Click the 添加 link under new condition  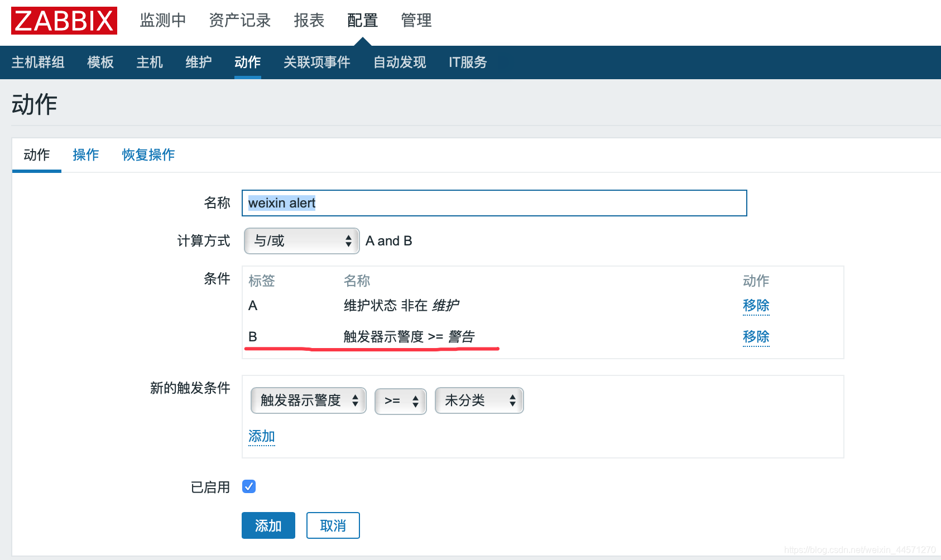point(262,436)
